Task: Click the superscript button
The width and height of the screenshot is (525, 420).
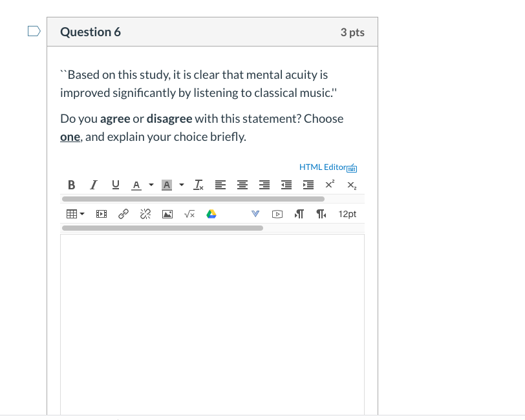Action: point(330,184)
